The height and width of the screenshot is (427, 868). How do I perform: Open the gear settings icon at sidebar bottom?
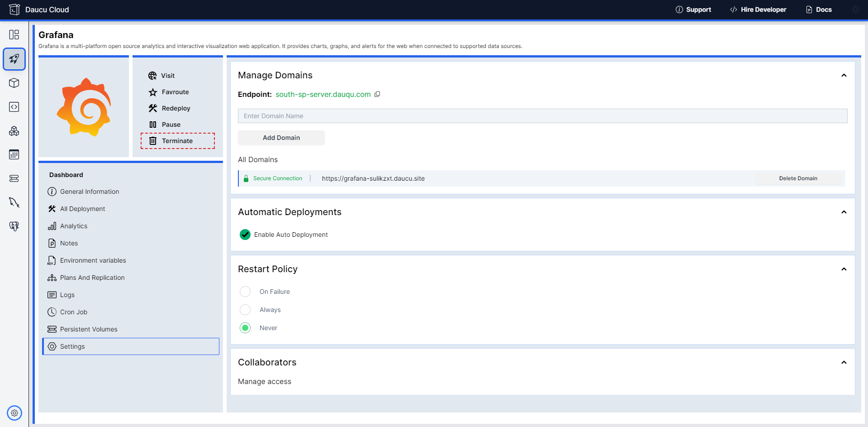pyautogui.click(x=14, y=413)
